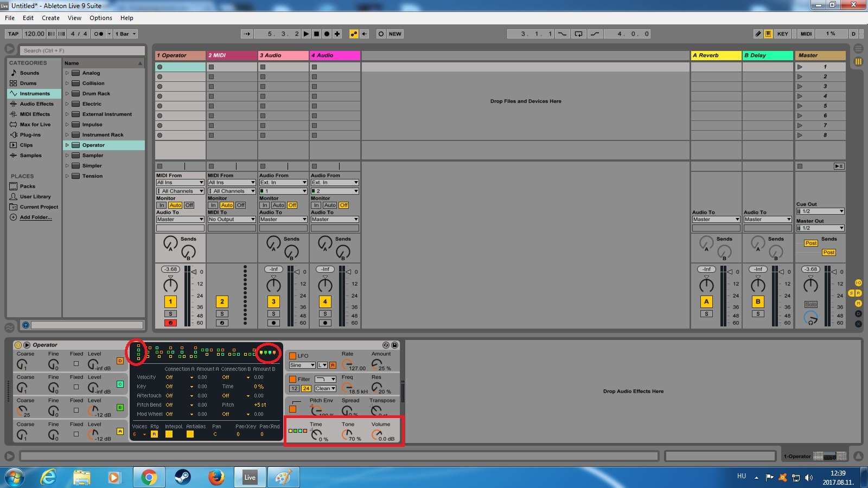Click the NEW button
Viewport: 868px width, 488px height.
(395, 34)
